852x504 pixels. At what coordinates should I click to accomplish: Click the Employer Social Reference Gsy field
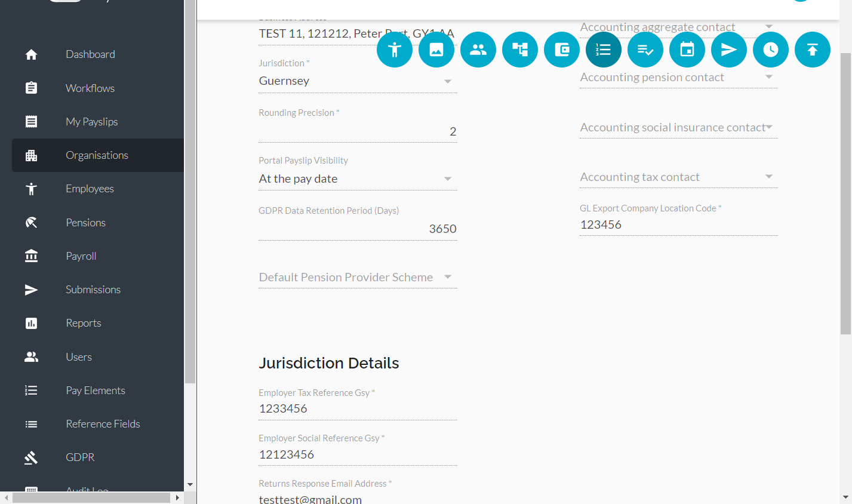click(x=358, y=455)
